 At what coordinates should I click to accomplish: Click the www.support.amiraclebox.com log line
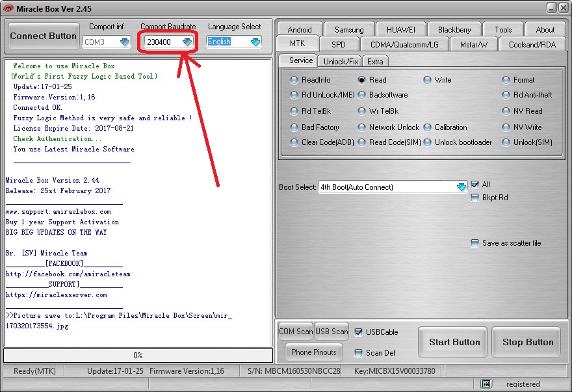(x=58, y=212)
